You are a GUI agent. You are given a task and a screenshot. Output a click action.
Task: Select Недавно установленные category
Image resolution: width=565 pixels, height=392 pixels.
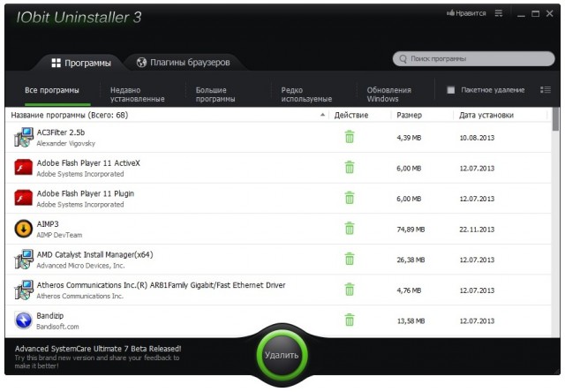point(138,94)
